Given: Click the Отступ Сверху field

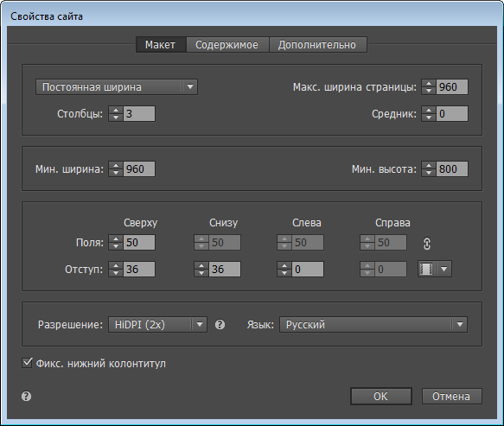Looking at the screenshot, I should coord(139,270).
